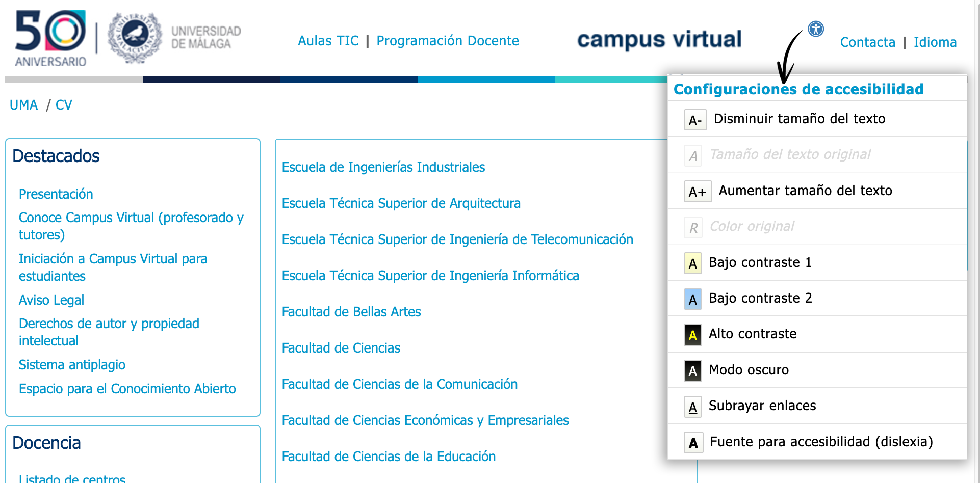Open Sistema antiplagio in Destacados

[x=72, y=365]
